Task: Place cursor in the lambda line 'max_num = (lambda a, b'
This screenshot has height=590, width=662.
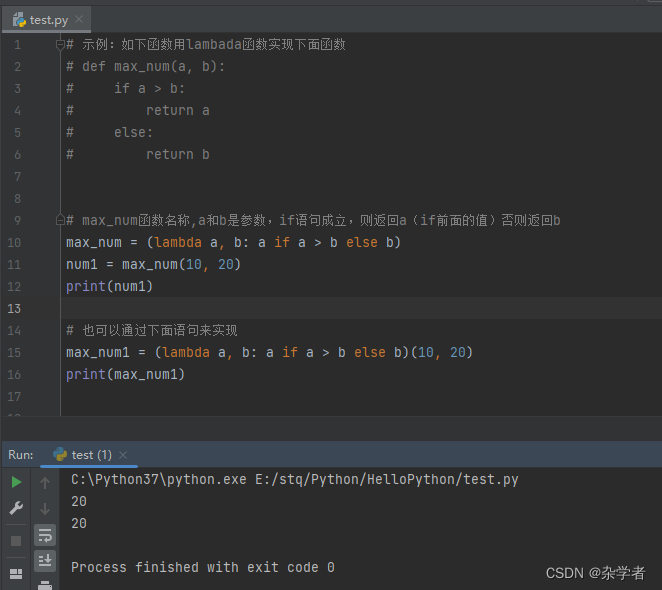Action: pos(233,242)
